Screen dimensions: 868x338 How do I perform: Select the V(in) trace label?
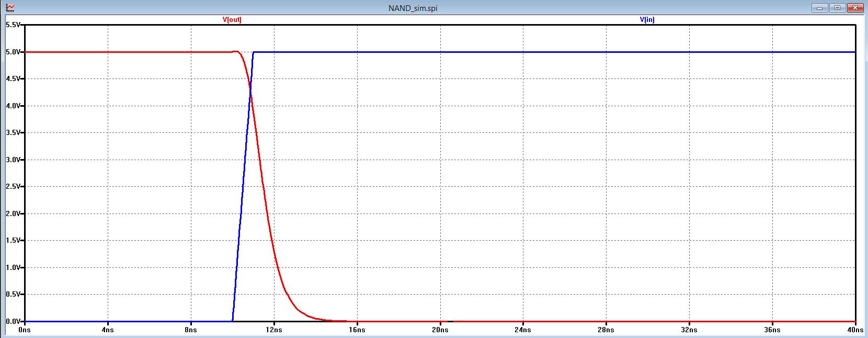[647, 19]
